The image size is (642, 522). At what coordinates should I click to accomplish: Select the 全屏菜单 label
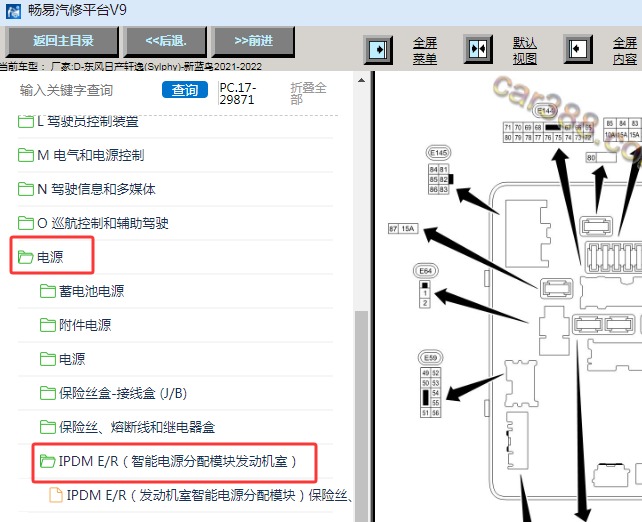click(425, 50)
